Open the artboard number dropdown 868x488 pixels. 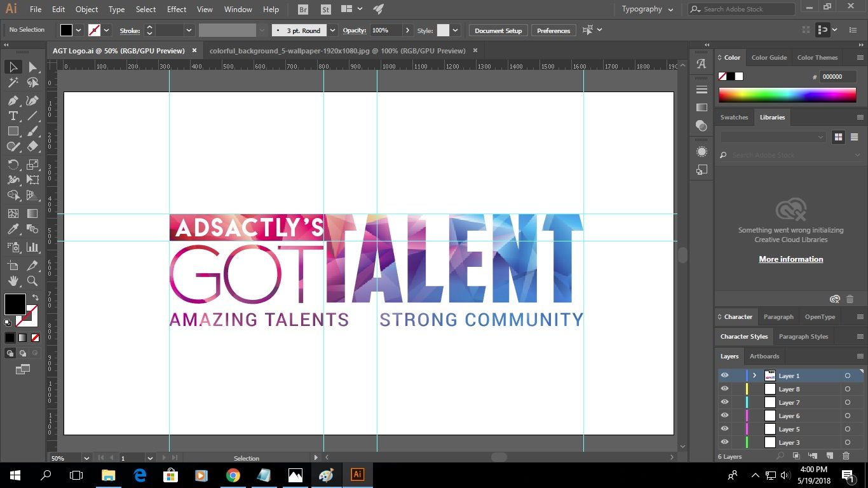click(150, 457)
